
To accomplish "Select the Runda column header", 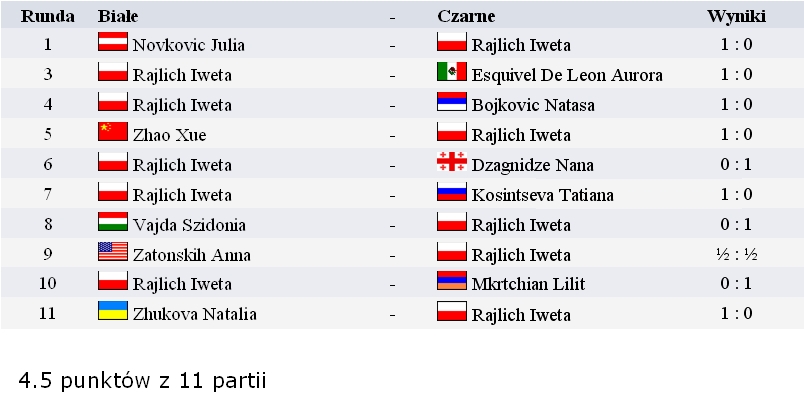I will [x=48, y=16].
